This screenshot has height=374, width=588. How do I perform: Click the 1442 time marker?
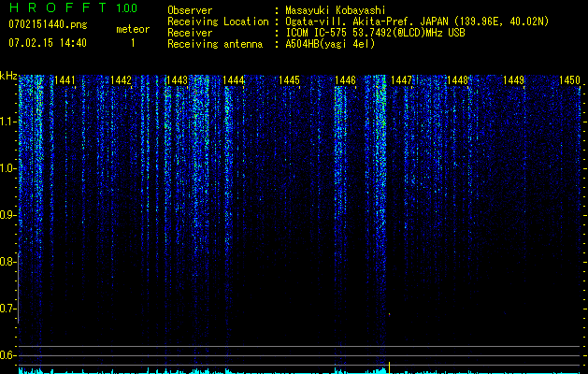point(122,80)
